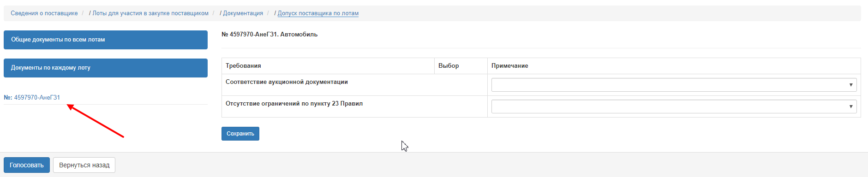
Task: Click the Выбор column header
Action: point(449,66)
